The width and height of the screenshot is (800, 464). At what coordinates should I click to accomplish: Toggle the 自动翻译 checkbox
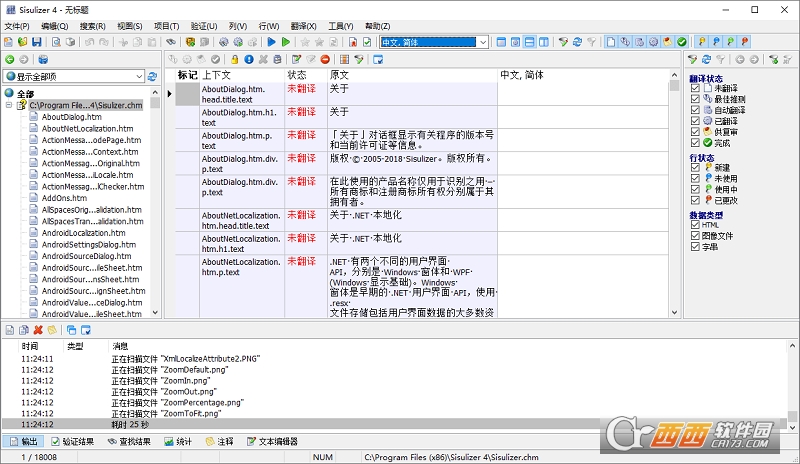(695, 110)
